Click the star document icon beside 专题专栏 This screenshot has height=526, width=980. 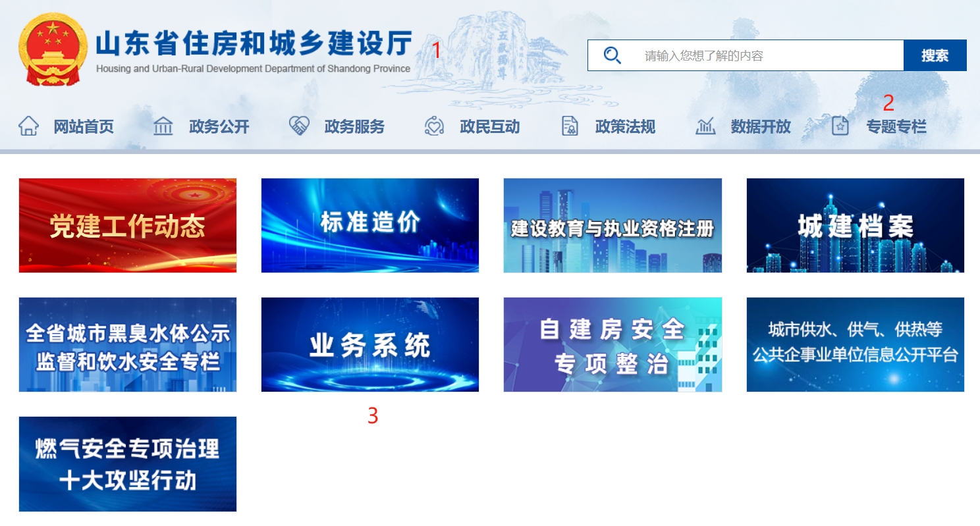coord(840,126)
